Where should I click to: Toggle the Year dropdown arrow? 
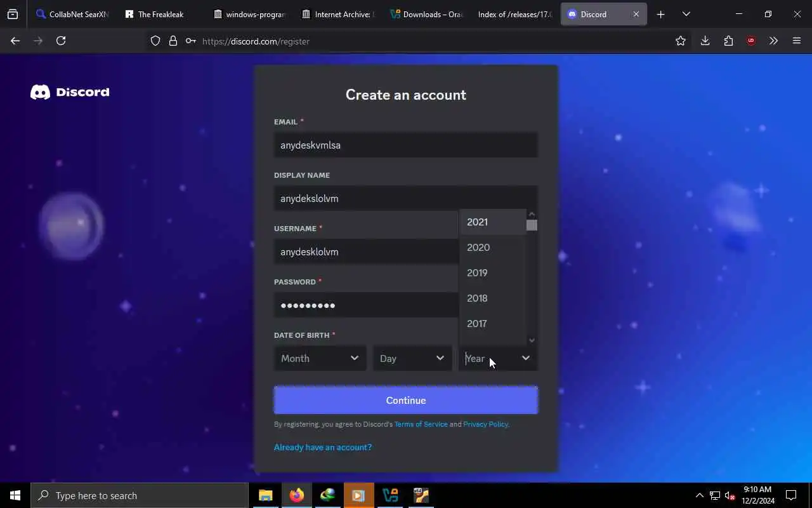[525, 358]
